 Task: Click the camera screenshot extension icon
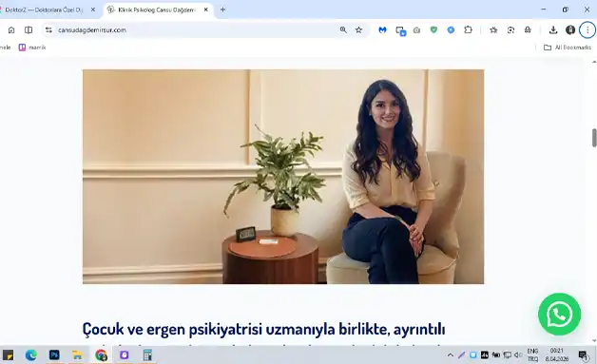pos(417,30)
